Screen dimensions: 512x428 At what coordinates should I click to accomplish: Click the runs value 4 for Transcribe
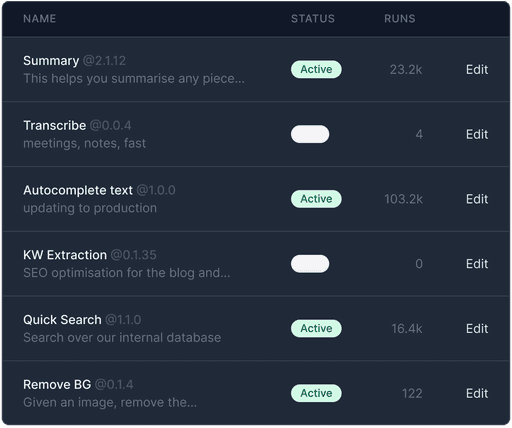tap(419, 134)
